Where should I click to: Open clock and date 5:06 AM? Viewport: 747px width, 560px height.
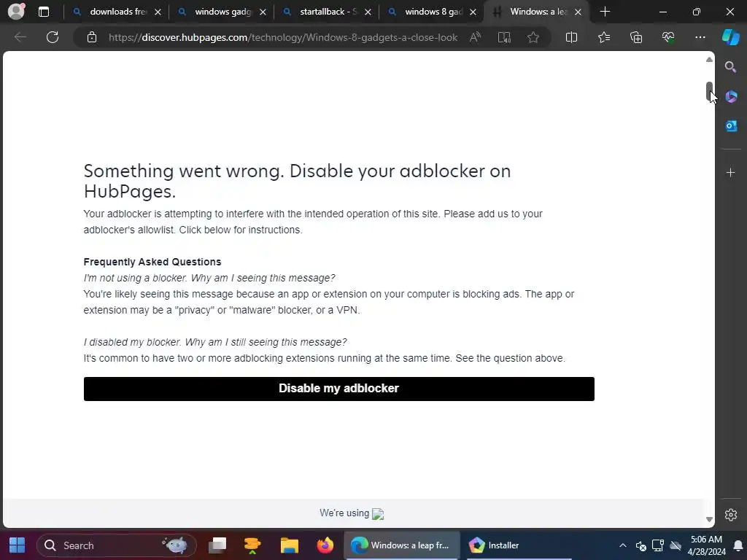706,545
